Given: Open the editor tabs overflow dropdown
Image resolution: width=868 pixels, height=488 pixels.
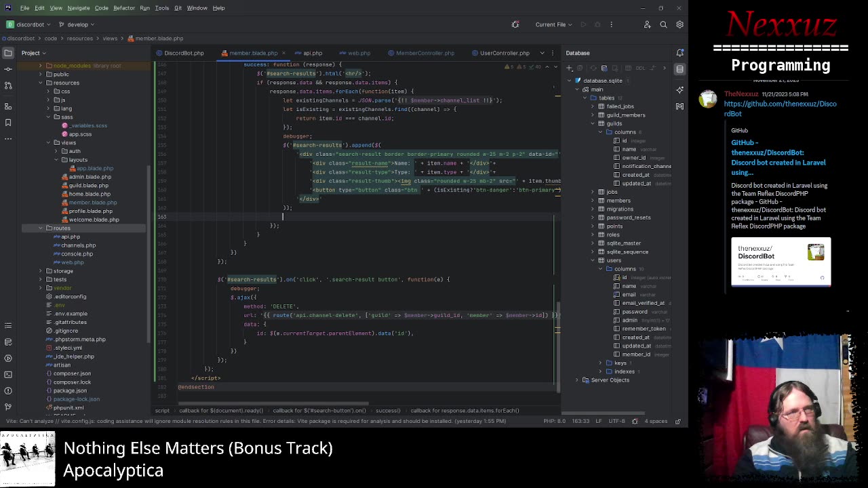Looking at the screenshot, I should pyautogui.click(x=542, y=53).
